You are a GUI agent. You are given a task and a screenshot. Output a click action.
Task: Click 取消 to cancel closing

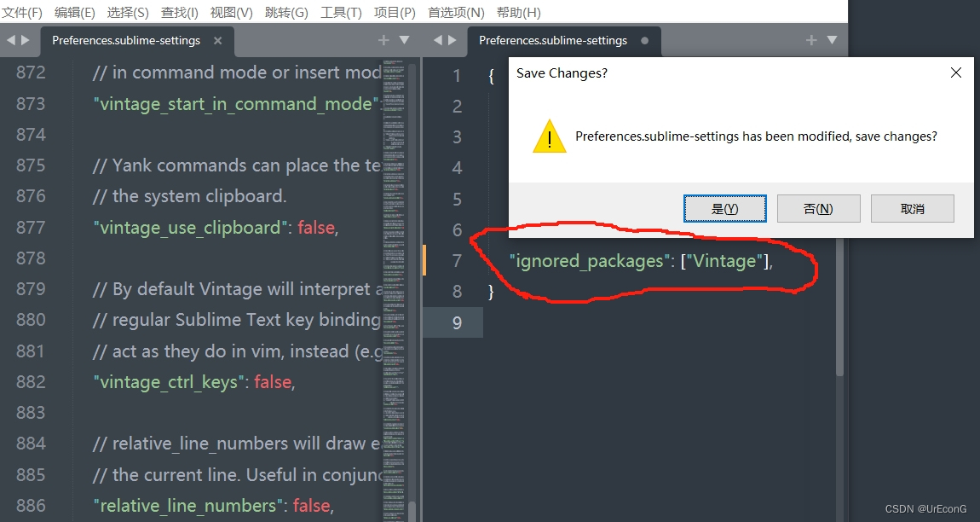pyautogui.click(x=912, y=207)
